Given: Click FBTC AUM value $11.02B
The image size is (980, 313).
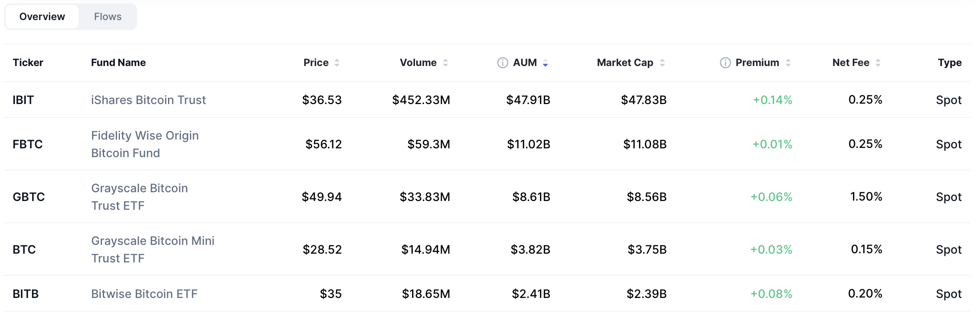Looking at the screenshot, I should [529, 144].
